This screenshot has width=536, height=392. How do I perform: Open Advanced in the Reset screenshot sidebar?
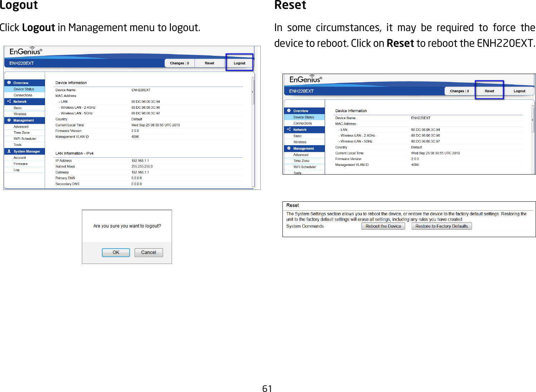(304, 155)
